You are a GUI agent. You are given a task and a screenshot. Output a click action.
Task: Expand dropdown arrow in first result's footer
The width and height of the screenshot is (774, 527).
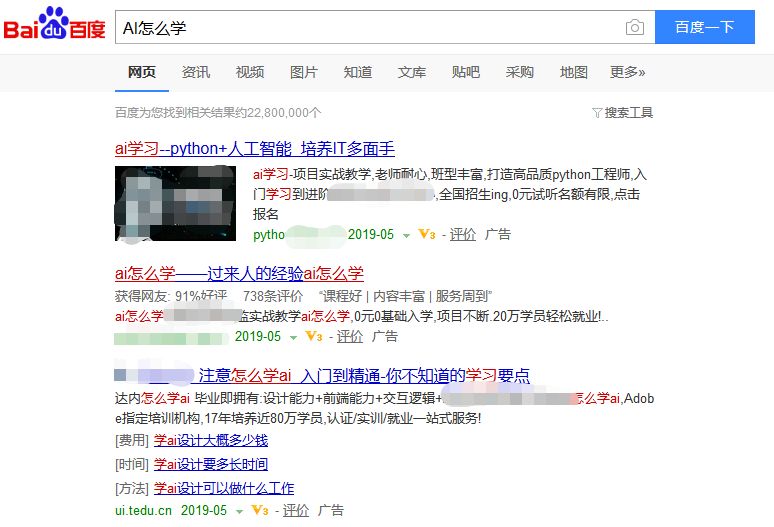(406, 235)
